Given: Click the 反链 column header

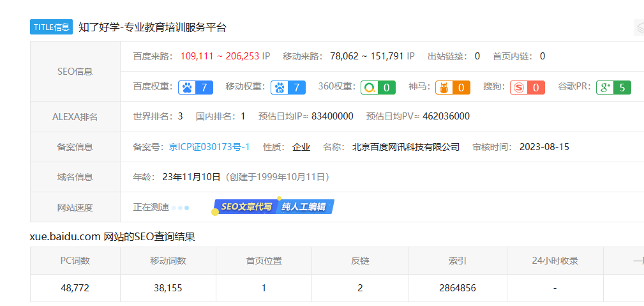Looking at the screenshot, I should click(x=360, y=261).
